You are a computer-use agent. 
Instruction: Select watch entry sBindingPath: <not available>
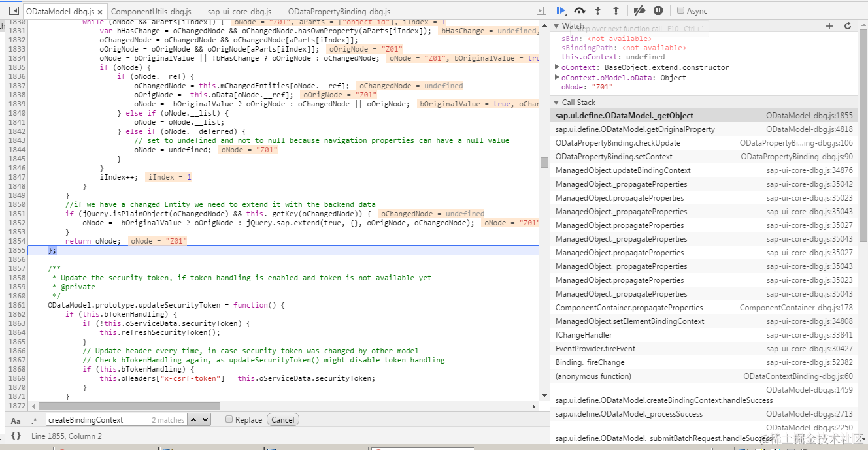tap(624, 48)
